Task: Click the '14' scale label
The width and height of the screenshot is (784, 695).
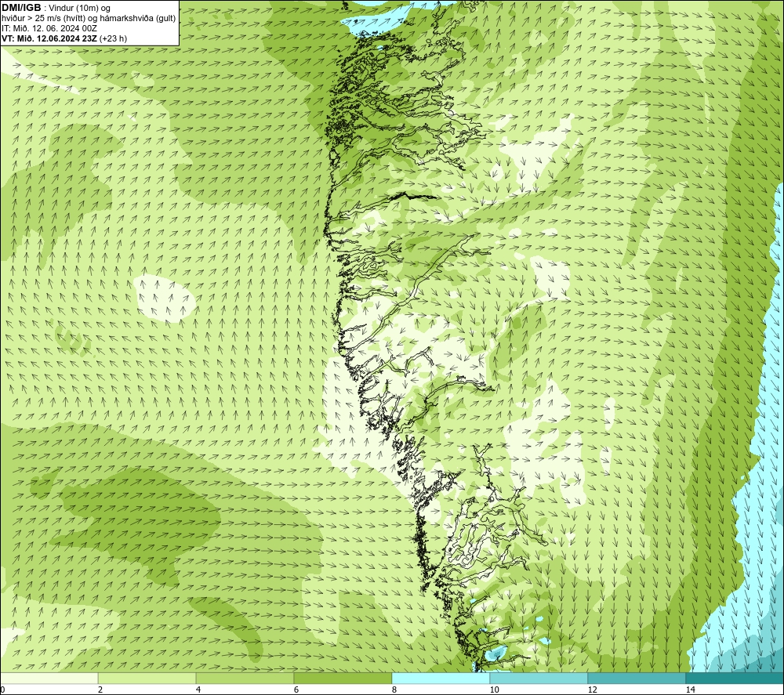Action: (691, 690)
